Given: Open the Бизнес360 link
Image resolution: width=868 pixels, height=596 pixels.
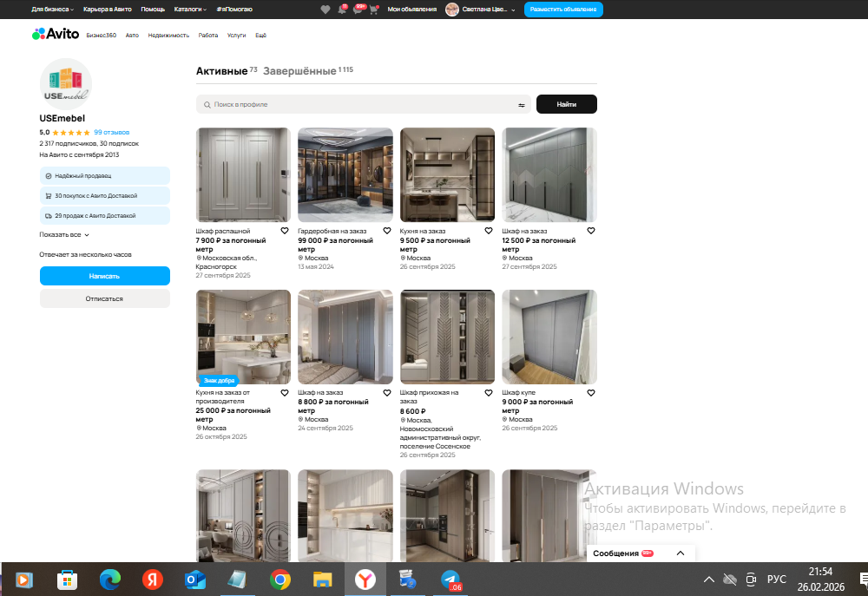Looking at the screenshot, I should pyautogui.click(x=102, y=36).
